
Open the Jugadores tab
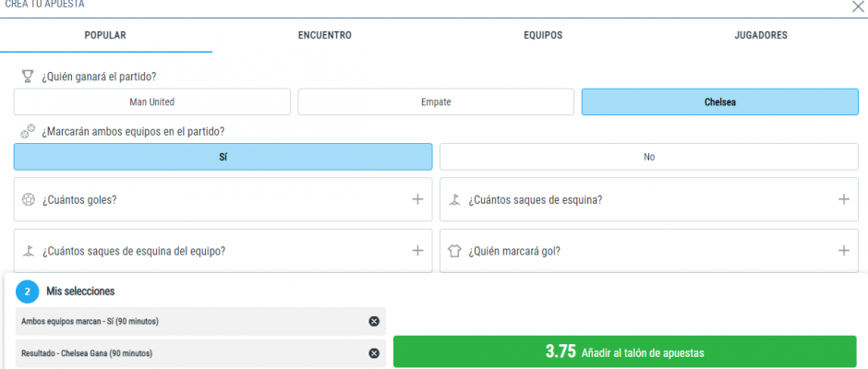[x=760, y=35]
